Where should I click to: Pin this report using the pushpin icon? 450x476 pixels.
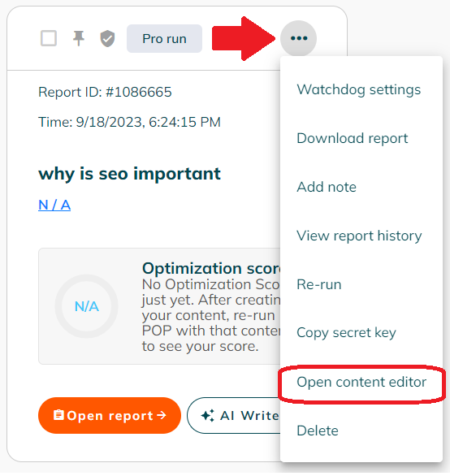[x=78, y=38]
